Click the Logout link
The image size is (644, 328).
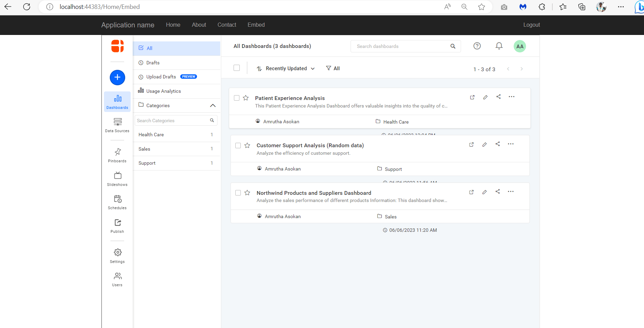pos(531,25)
